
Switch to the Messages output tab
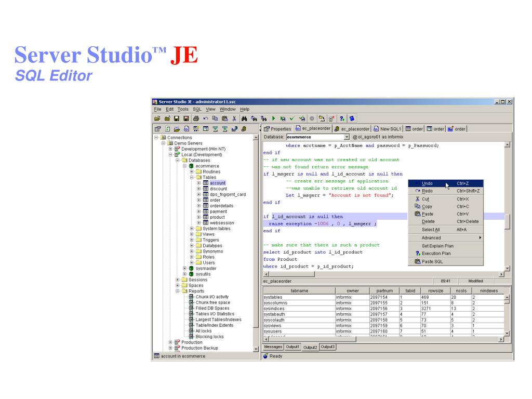point(273,347)
